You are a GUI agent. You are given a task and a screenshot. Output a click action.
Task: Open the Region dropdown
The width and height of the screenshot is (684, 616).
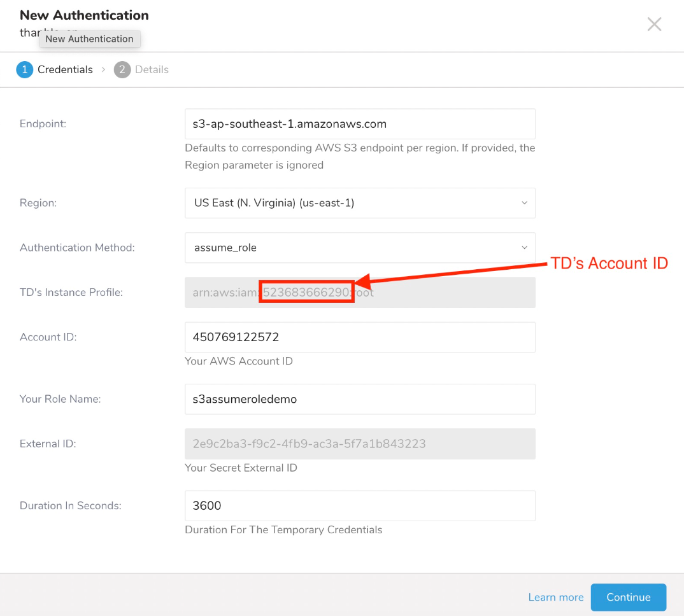click(x=360, y=203)
